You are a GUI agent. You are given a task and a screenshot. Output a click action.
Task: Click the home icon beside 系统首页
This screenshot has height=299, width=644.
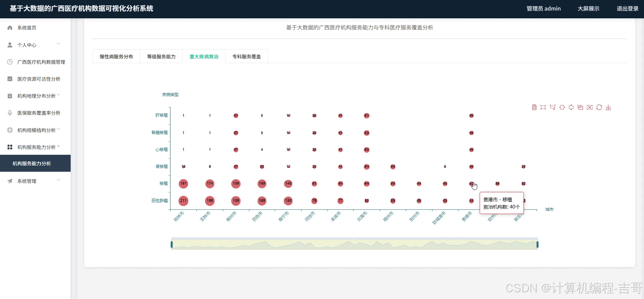tap(10, 28)
